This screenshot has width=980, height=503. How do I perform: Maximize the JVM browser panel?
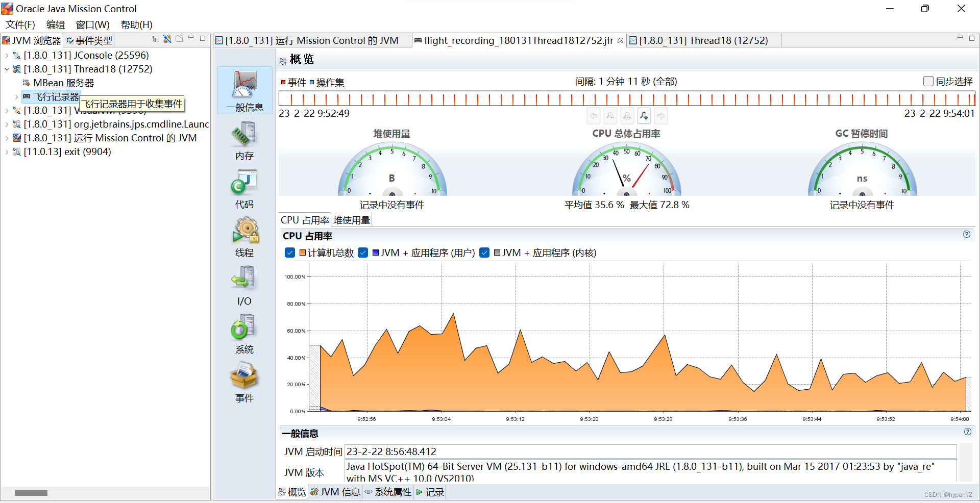click(203, 38)
